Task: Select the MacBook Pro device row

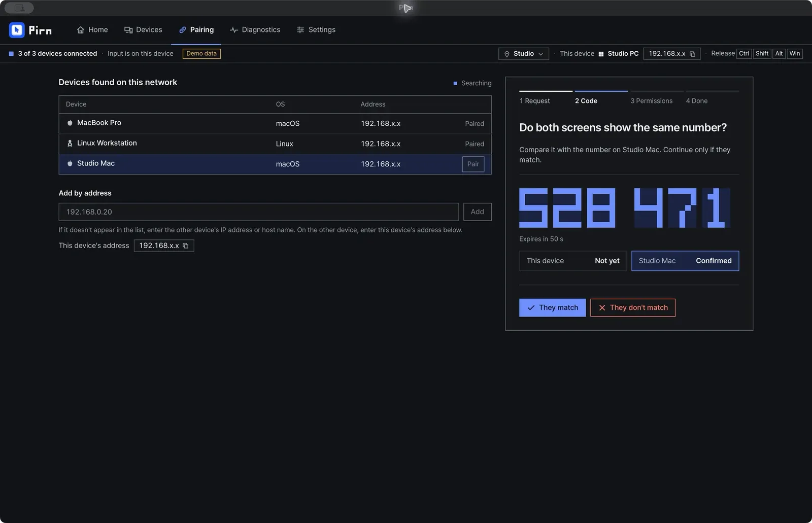Action: (275, 124)
